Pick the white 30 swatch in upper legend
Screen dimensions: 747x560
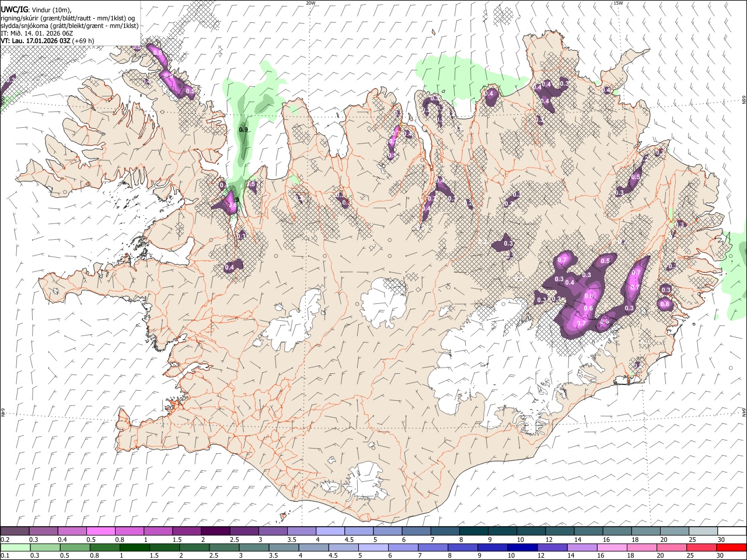(732, 531)
